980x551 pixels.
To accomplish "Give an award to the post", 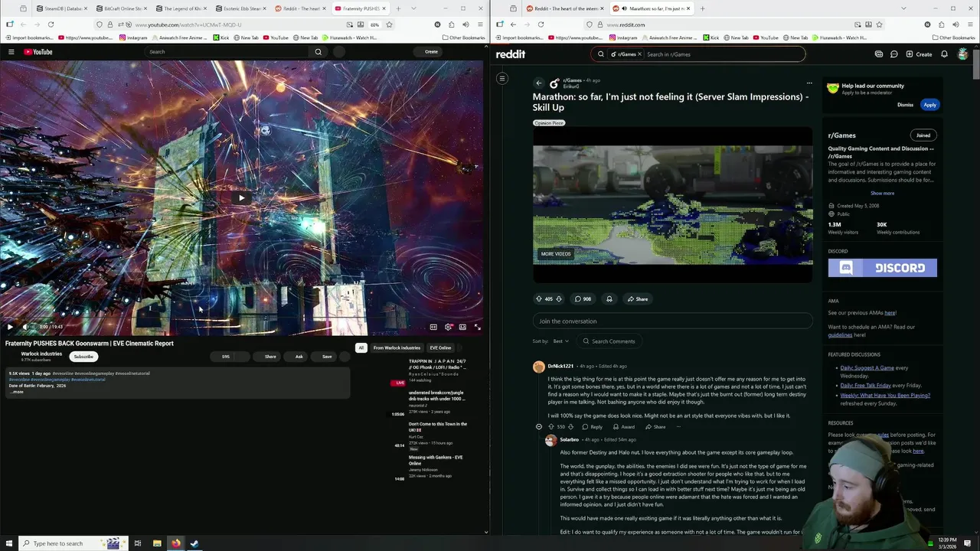I will point(609,299).
